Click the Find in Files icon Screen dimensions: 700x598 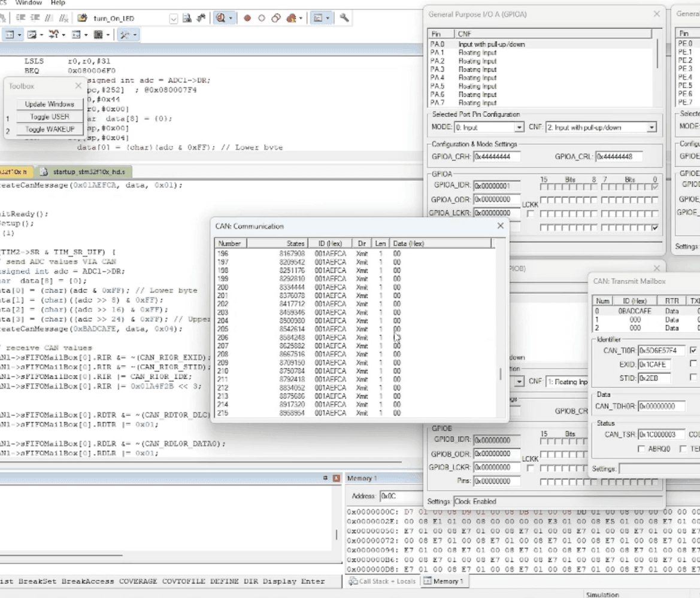click(187, 18)
